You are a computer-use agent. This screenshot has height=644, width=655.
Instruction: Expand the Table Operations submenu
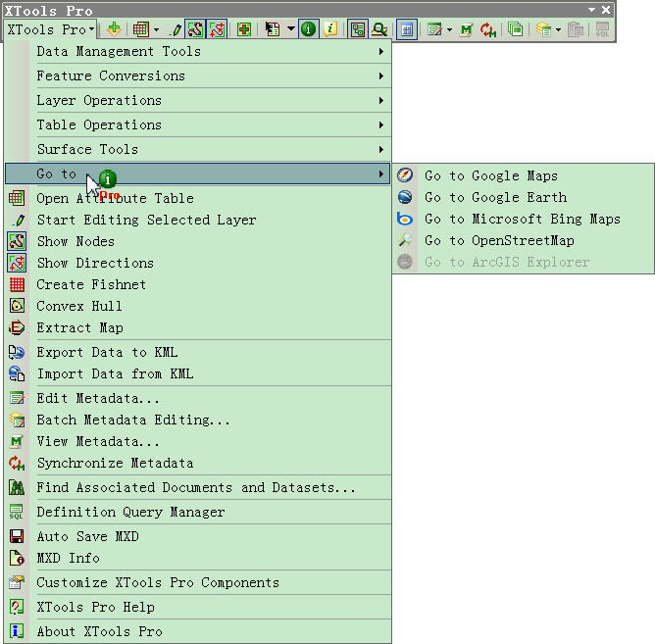click(198, 124)
